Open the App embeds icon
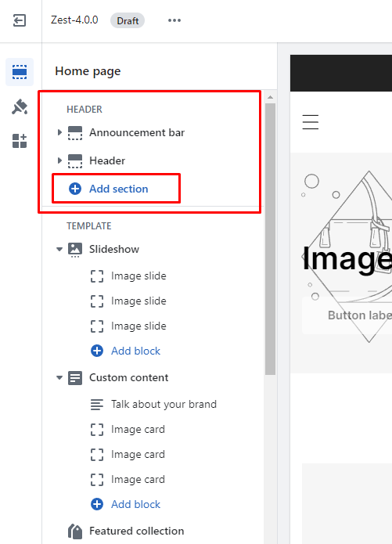Image resolution: width=392 pixels, height=544 pixels. [x=20, y=141]
